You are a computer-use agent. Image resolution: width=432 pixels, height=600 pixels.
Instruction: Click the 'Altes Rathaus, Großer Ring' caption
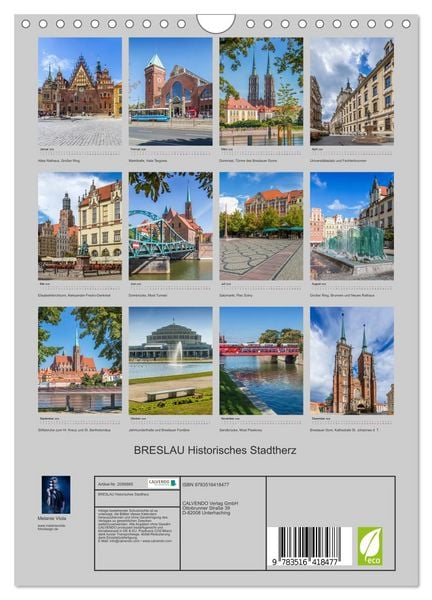pos(59,161)
